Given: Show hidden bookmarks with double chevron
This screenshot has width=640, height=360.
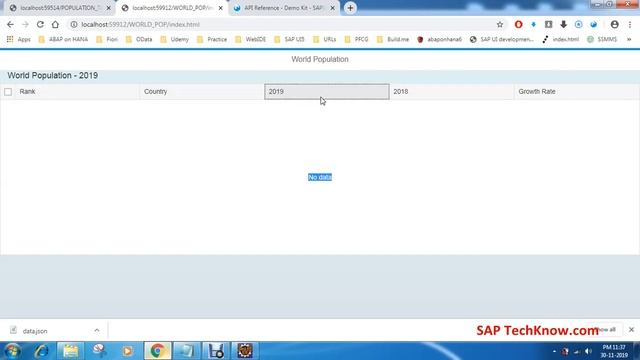Looking at the screenshot, I should pyautogui.click(x=629, y=39).
